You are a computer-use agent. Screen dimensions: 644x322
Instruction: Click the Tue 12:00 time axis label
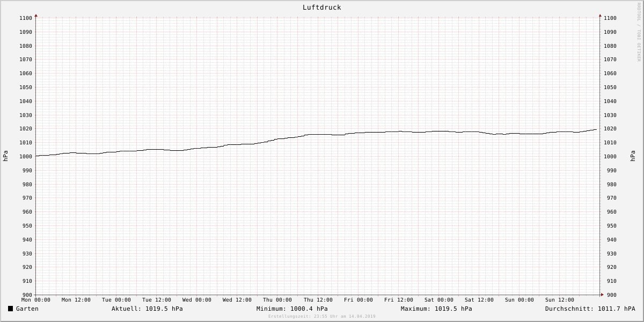(x=157, y=300)
